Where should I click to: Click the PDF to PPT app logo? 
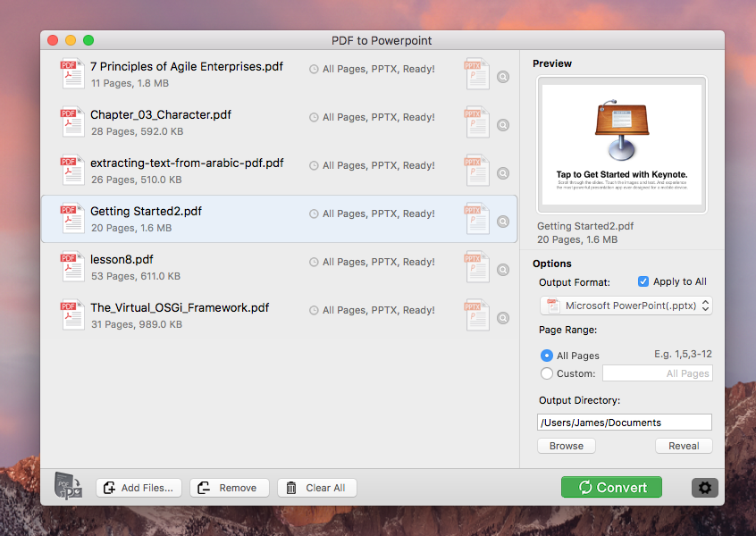point(68,486)
